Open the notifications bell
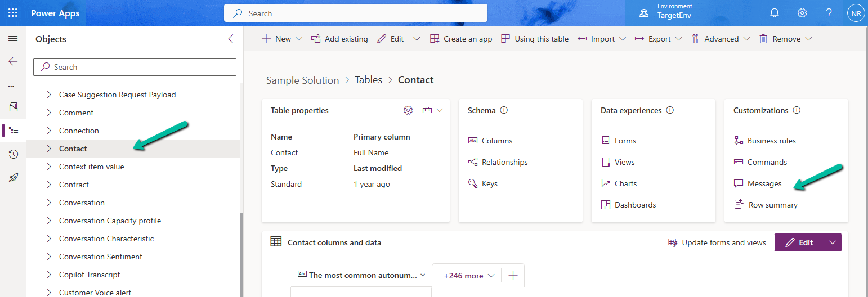The image size is (868, 297). click(775, 13)
